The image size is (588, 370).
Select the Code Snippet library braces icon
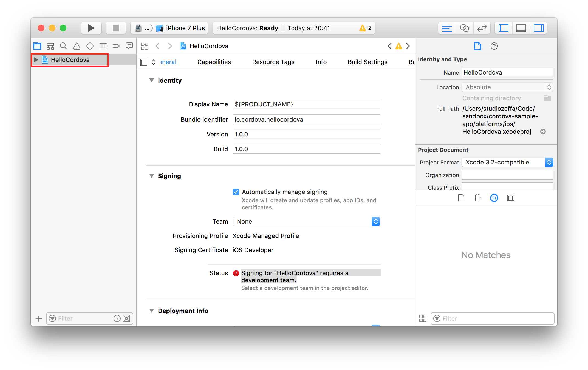pyautogui.click(x=477, y=198)
